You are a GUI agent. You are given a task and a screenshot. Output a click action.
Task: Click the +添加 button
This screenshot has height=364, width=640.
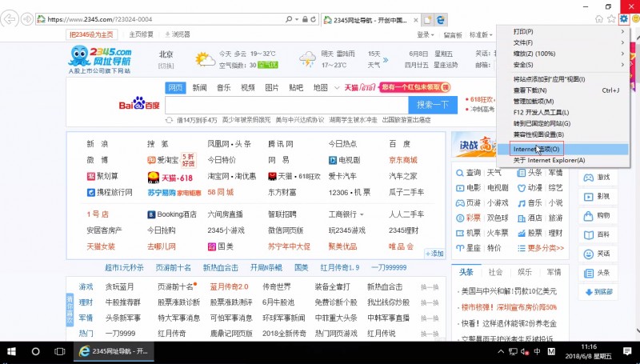click(434, 254)
